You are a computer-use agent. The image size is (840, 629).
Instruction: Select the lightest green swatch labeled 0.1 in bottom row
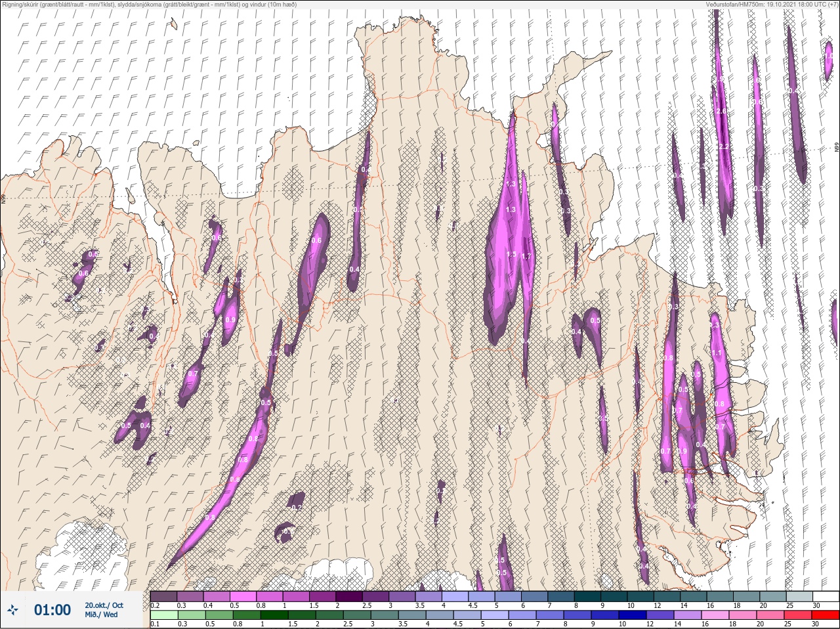[163, 615]
